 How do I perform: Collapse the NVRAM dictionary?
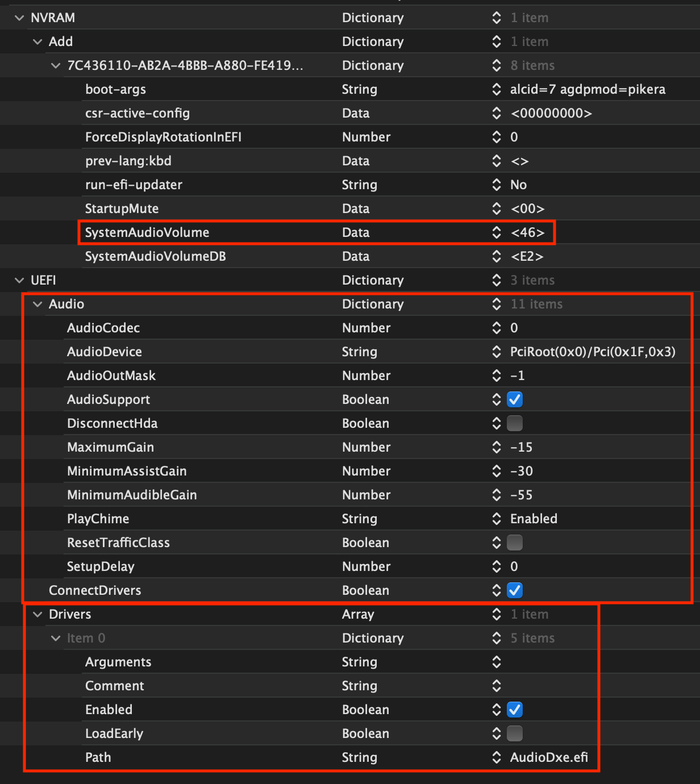click(x=19, y=18)
